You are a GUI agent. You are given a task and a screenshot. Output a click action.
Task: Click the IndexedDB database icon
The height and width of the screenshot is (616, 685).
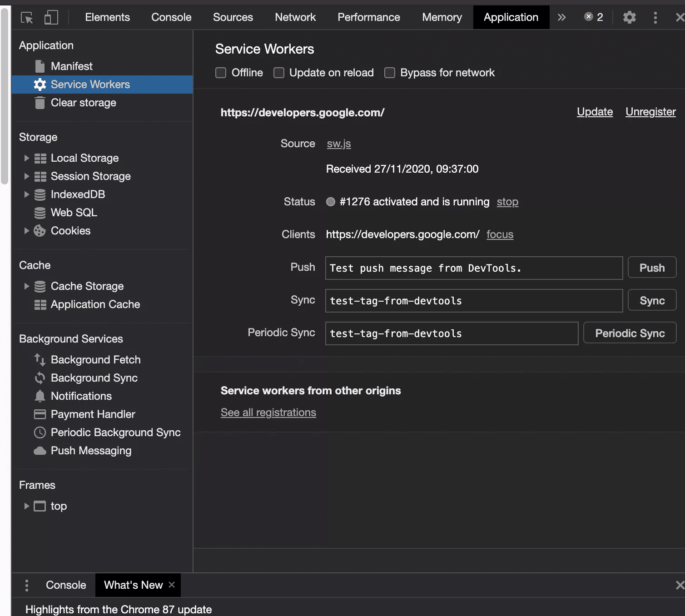pos(40,194)
